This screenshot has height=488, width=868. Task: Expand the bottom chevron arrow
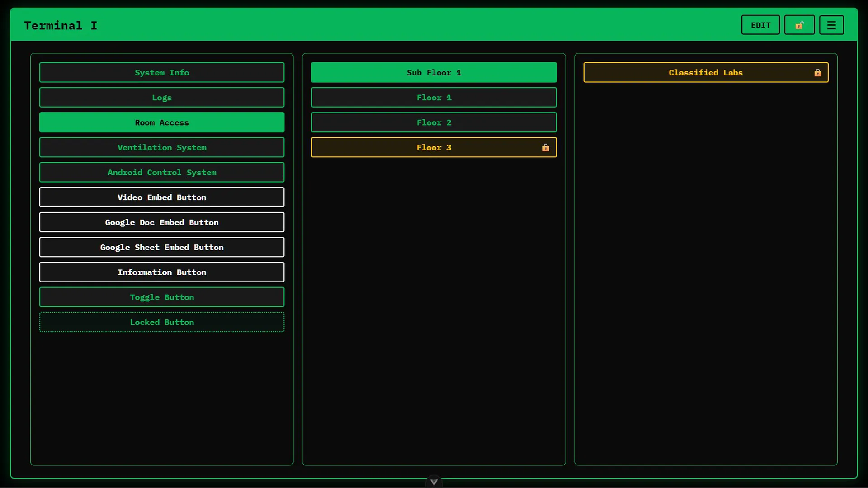click(x=434, y=482)
